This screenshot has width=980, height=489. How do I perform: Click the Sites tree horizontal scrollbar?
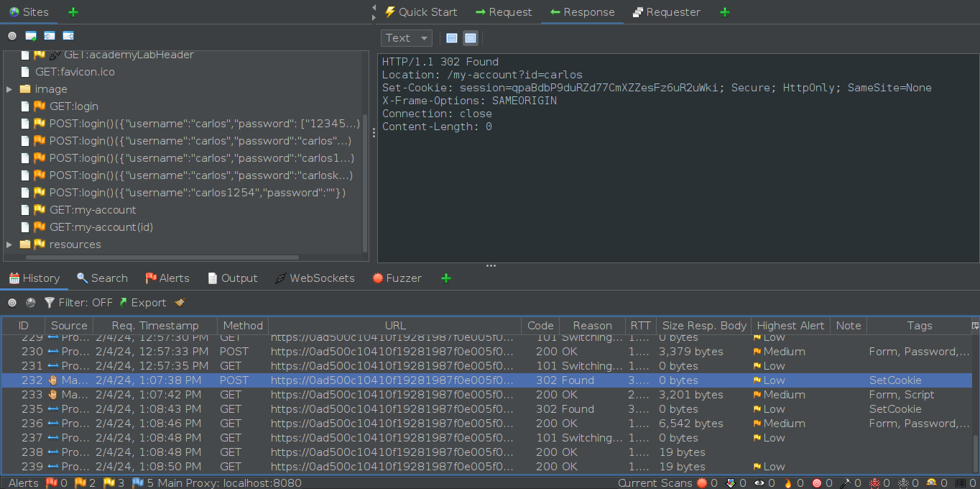(x=162, y=257)
